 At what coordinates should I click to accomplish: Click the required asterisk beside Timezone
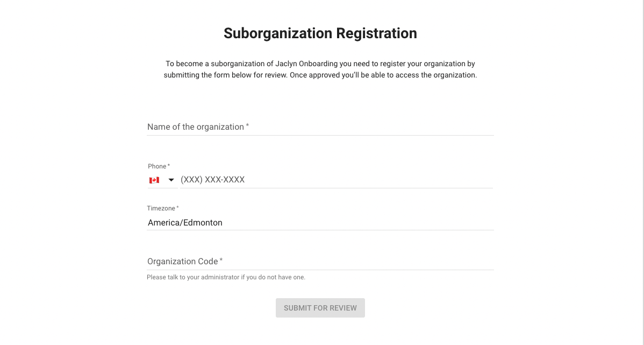pyautogui.click(x=177, y=208)
